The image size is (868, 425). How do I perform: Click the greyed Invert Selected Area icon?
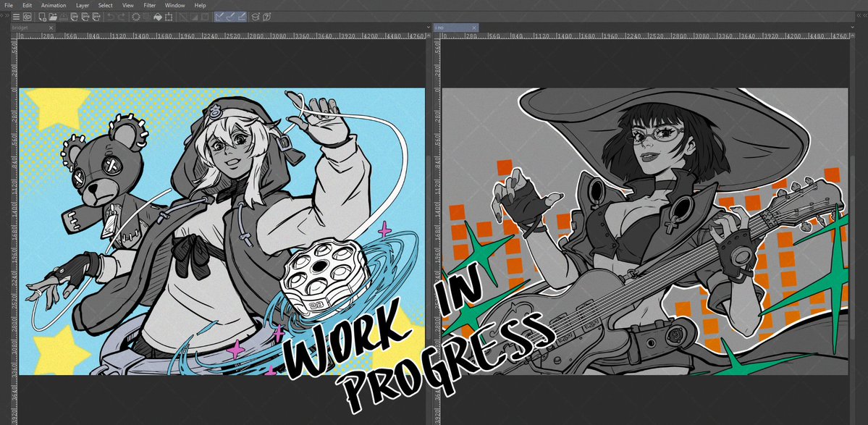coord(194,17)
